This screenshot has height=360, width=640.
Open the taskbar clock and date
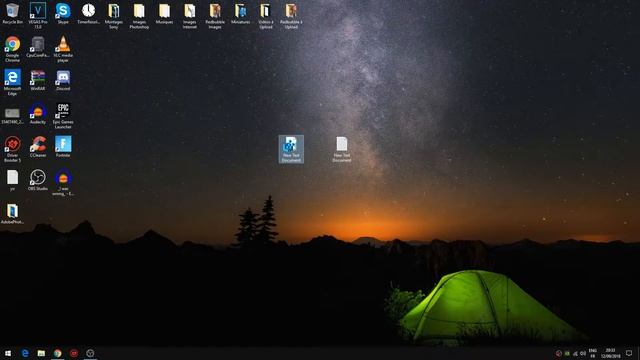click(610, 353)
